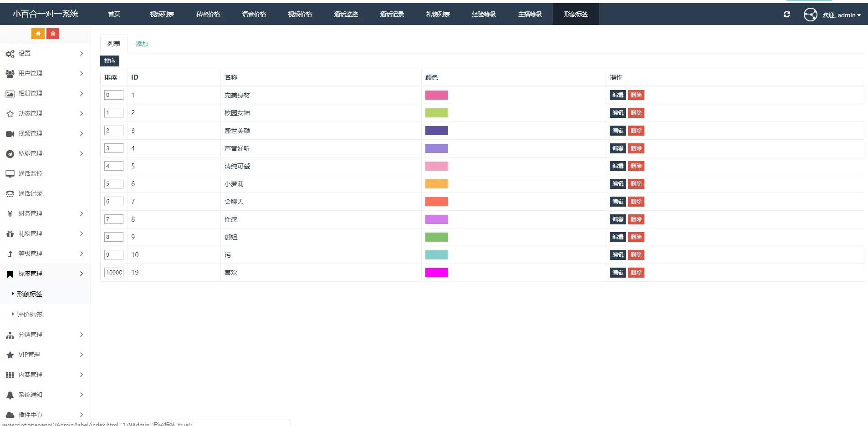Click the orange home icon button
The height and width of the screenshot is (426, 868).
click(x=38, y=34)
